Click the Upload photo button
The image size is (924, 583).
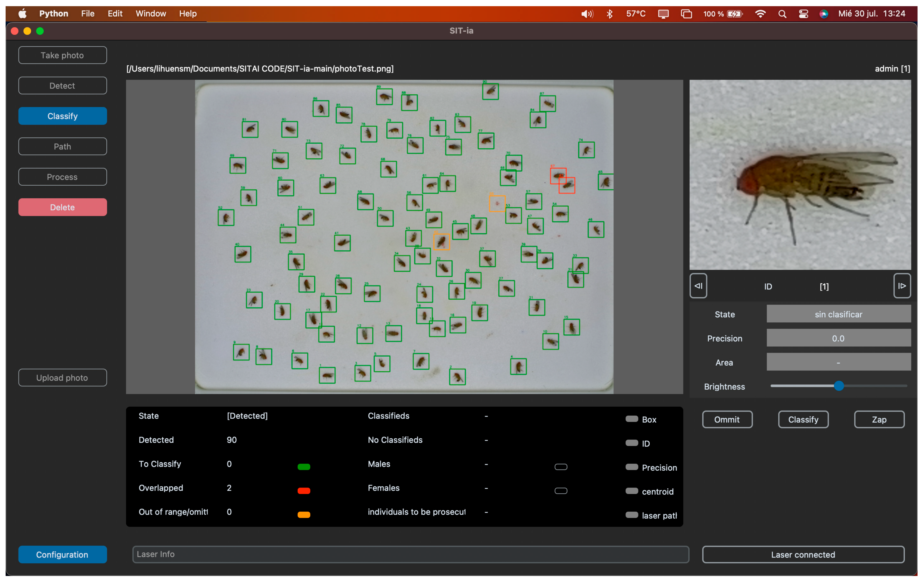[63, 378]
